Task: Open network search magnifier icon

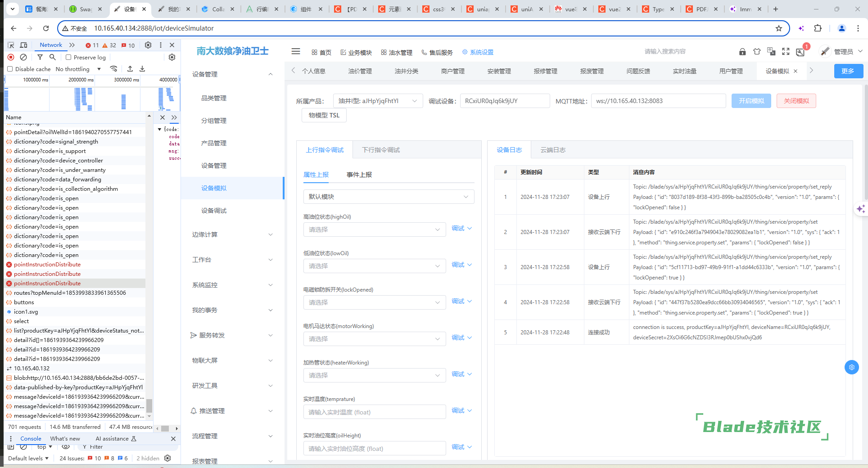Action: point(52,57)
